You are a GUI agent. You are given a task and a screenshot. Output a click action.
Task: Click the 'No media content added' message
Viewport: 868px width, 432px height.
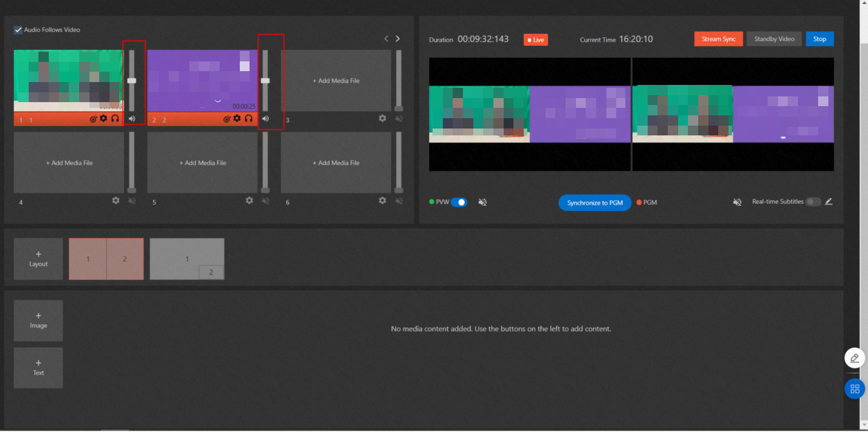pos(501,329)
